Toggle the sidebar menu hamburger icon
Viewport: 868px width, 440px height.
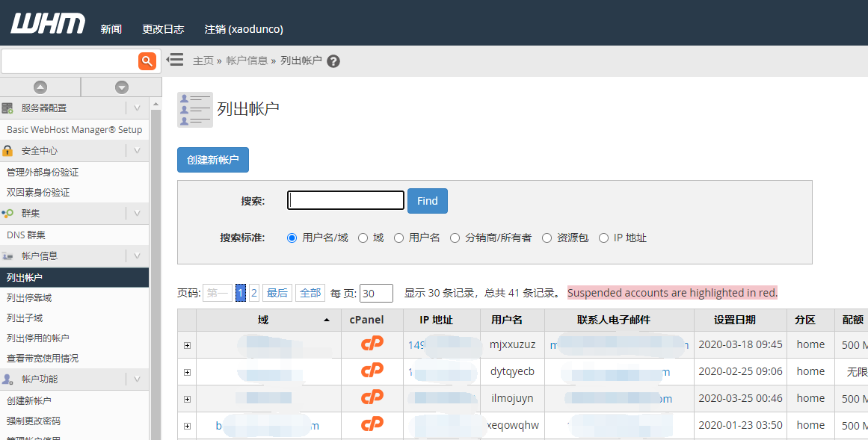click(x=175, y=59)
